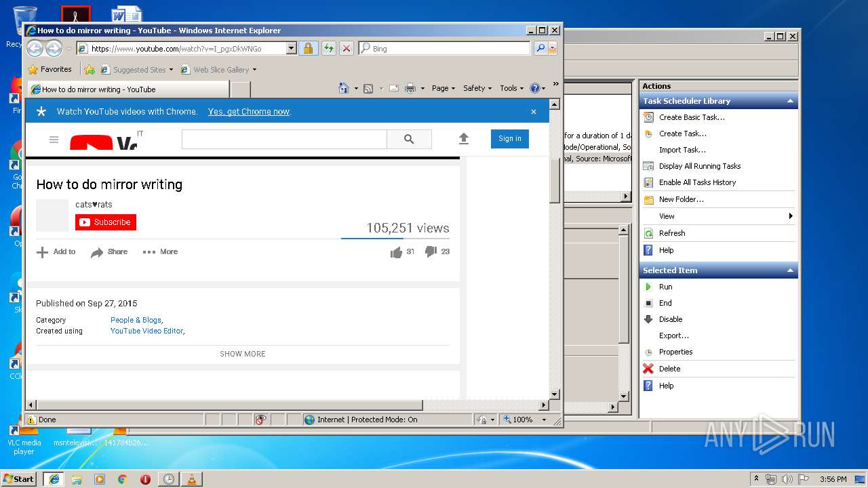
Task: Expand the Suggested Sites dropdown
Action: (172, 69)
